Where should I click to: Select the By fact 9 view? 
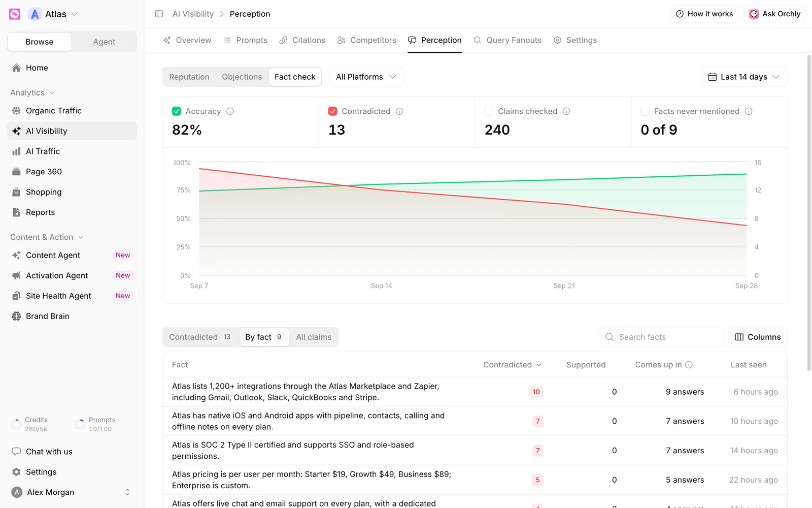pyautogui.click(x=264, y=337)
